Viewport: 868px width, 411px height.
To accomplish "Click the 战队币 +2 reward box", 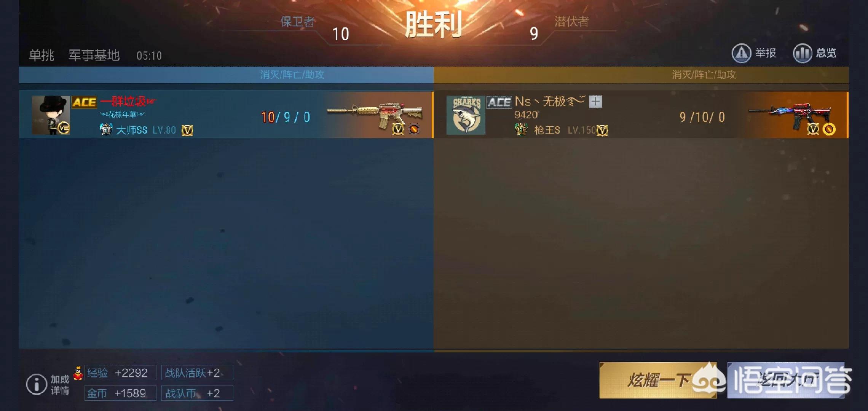I will (x=197, y=393).
